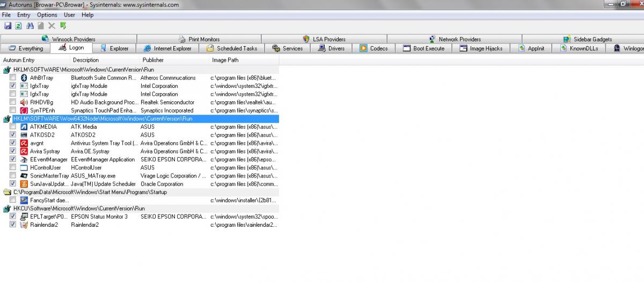Enable the ATKMEDIA checkbox
This screenshot has height=282, width=644.
click(x=13, y=127)
